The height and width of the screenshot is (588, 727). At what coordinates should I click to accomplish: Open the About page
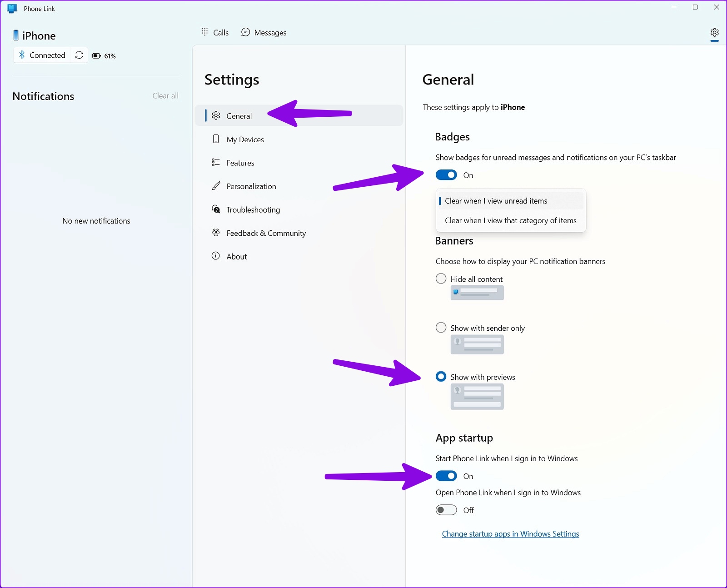(299, 256)
